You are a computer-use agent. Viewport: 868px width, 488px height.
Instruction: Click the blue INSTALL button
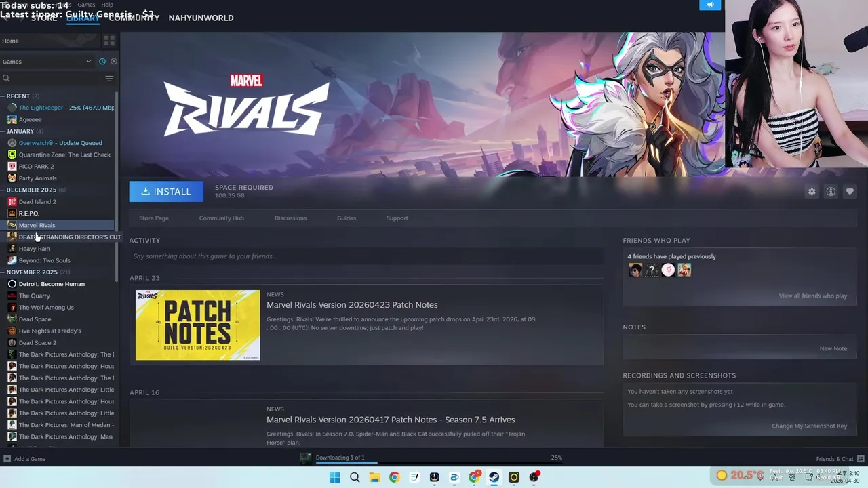click(166, 192)
